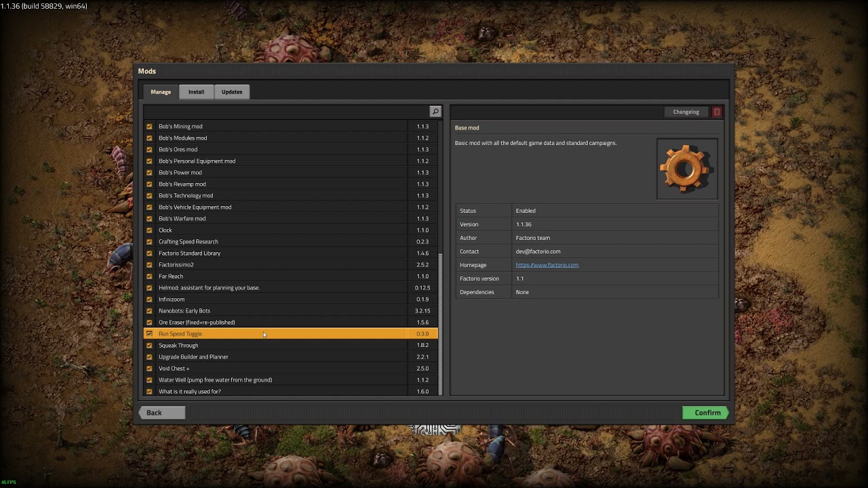868x488 pixels.
Task: Select Water Well mod row
Action: (x=291, y=380)
